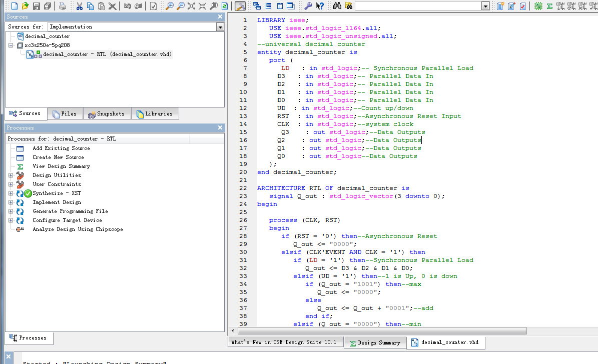This screenshot has height=364, width=598.
Task: Click the wrench preferences icon
Action: coord(308,6)
